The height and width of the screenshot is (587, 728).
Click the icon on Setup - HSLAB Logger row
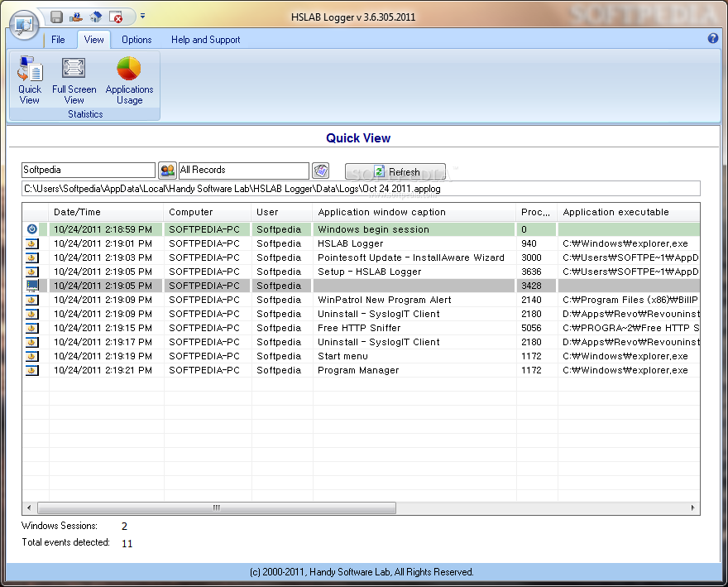(32, 272)
